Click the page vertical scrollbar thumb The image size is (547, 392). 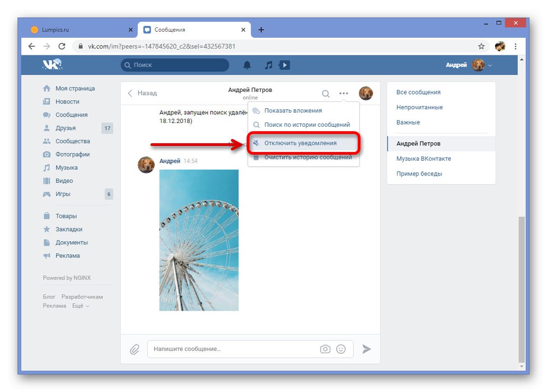[x=521, y=289]
